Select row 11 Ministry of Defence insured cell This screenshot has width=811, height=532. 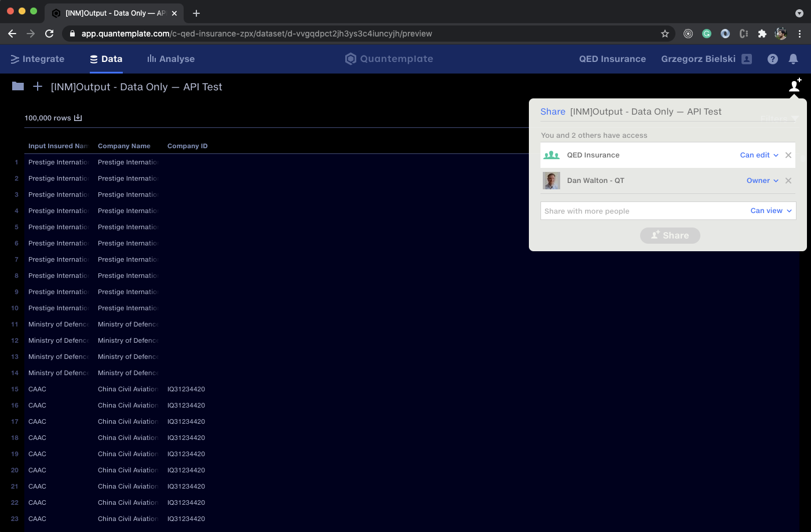(58, 324)
